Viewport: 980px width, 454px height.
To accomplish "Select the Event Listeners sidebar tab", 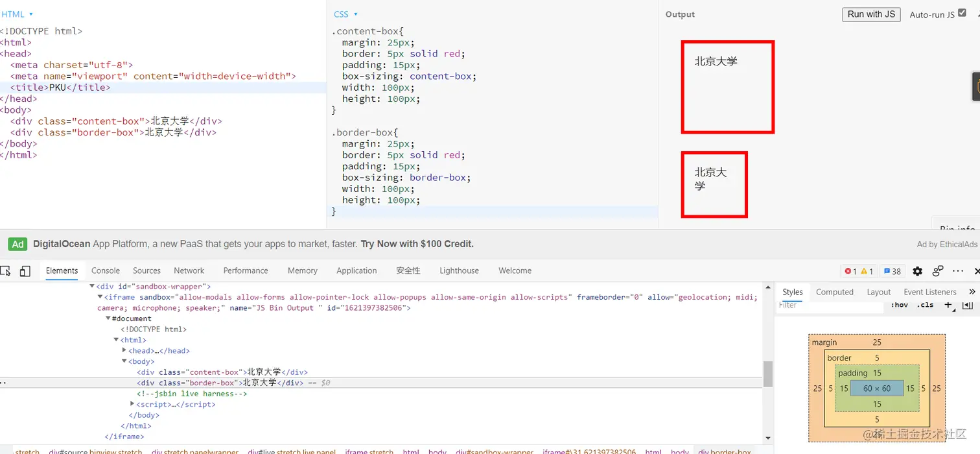I will 930,292.
